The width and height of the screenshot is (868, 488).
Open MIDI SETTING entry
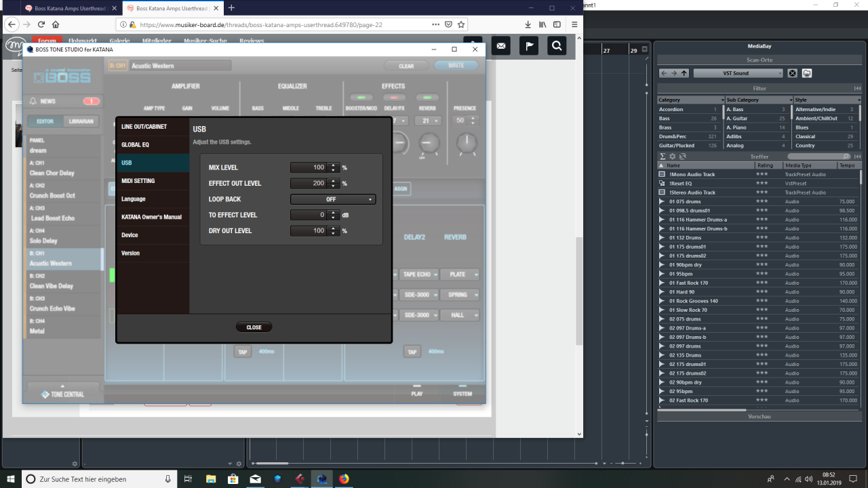[x=153, y=181]
